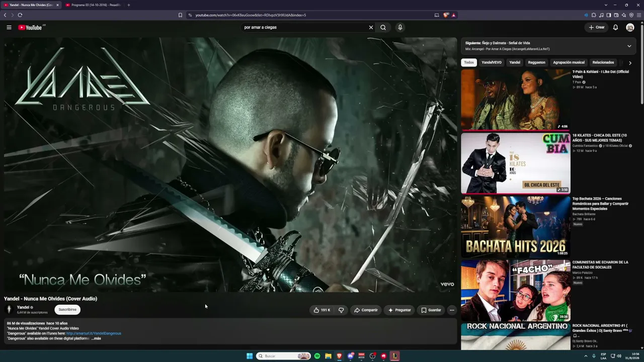Image resolution: width=644 pixels, height=362 pixels.
Task: Open Leo AI sparkle icon
Action: 624,15
